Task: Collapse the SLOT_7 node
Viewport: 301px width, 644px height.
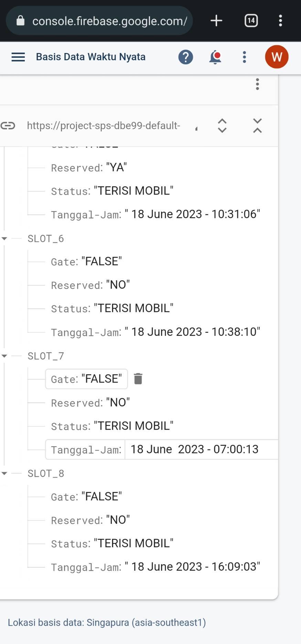Action: click(x=4, y=356)
